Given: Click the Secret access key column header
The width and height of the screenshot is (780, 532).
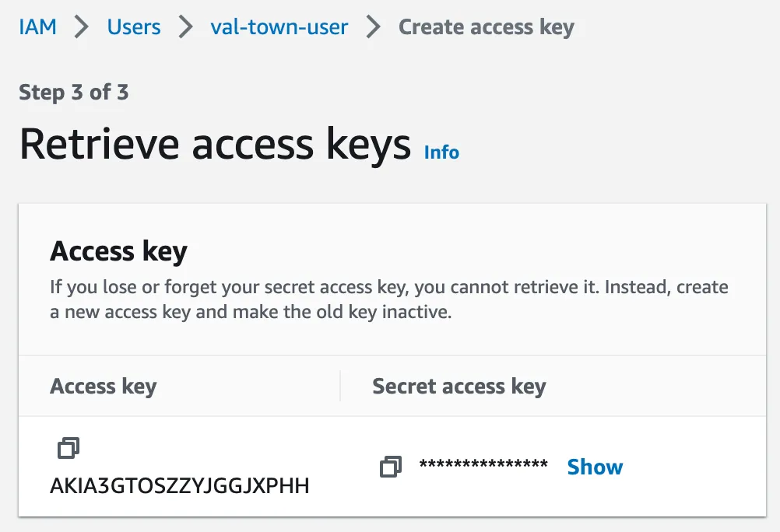Looking at the screenshot, I should click(x=459, y=387).
